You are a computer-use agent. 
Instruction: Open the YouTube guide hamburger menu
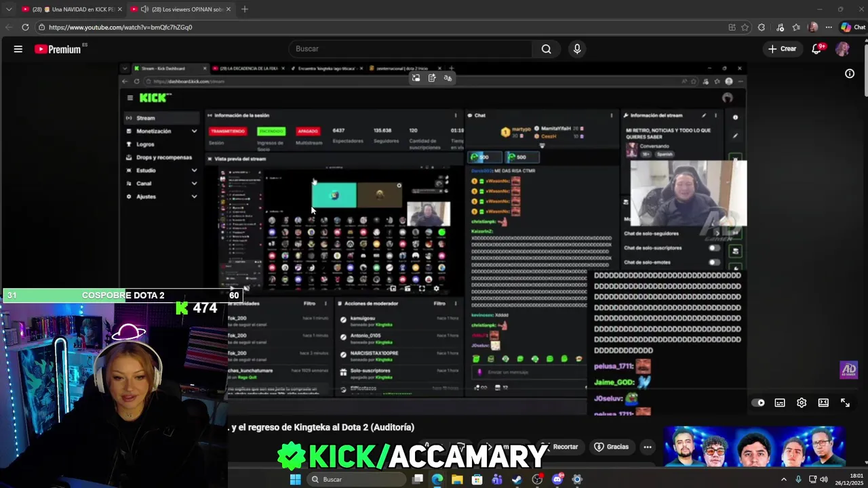18,49
